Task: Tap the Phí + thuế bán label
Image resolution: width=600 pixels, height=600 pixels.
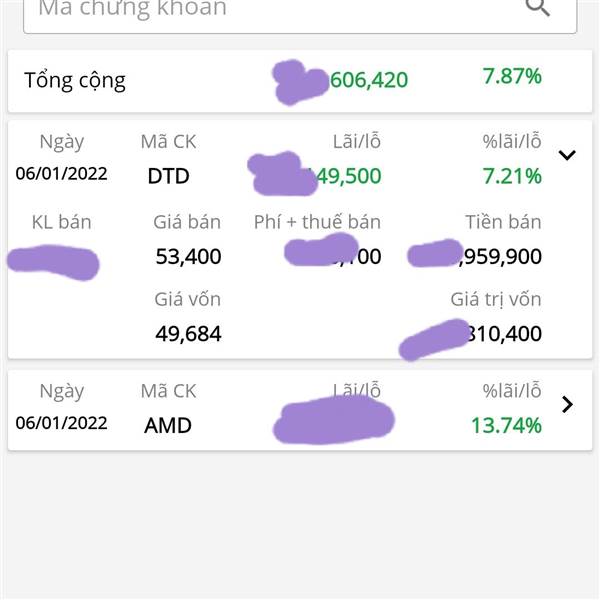Action: (x=317, y=222)
